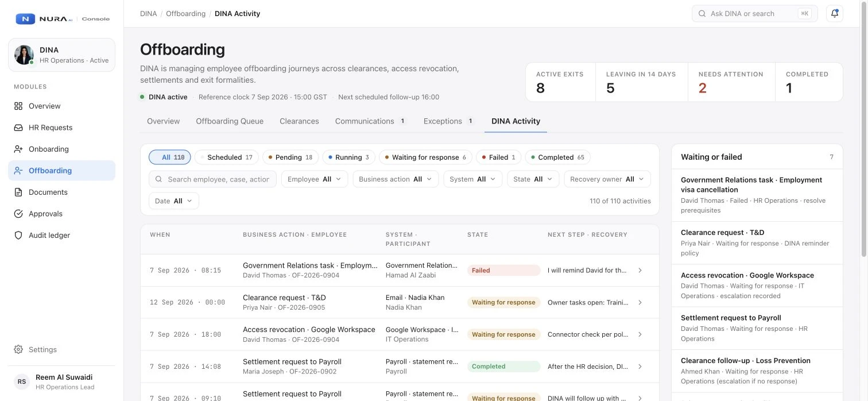
Task: Click the WHEN column header
Action: (160, 235)
